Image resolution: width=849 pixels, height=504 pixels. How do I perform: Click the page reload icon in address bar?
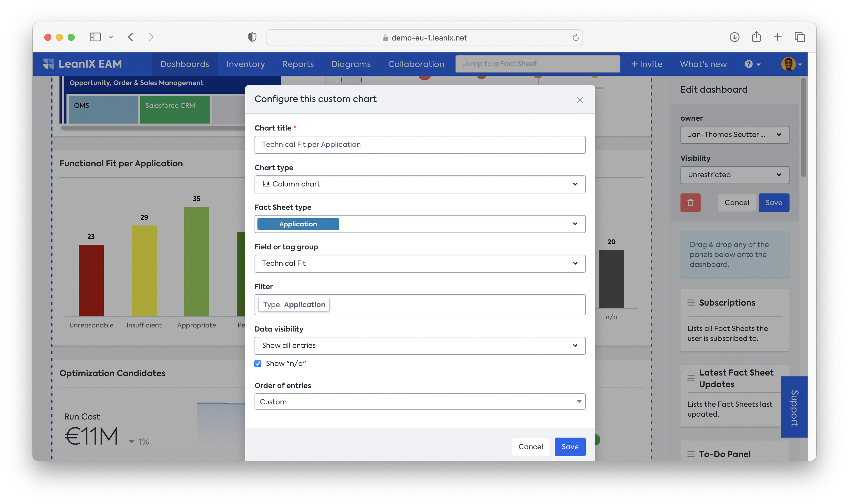pos(576,38)
